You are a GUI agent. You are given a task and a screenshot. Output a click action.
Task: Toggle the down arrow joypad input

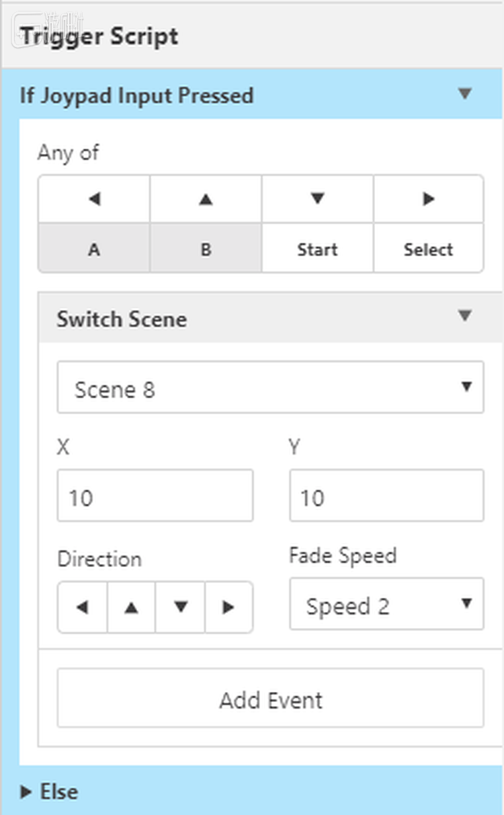coord(317,199)
